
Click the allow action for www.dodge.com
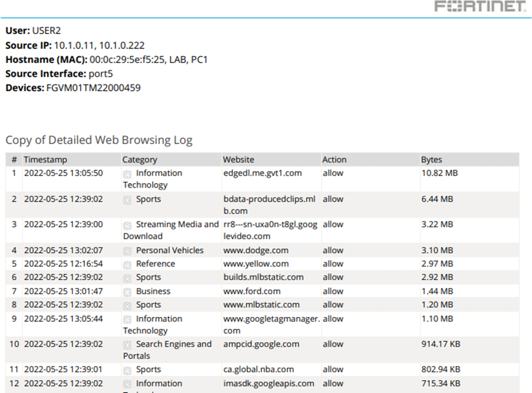click(333, 250)
